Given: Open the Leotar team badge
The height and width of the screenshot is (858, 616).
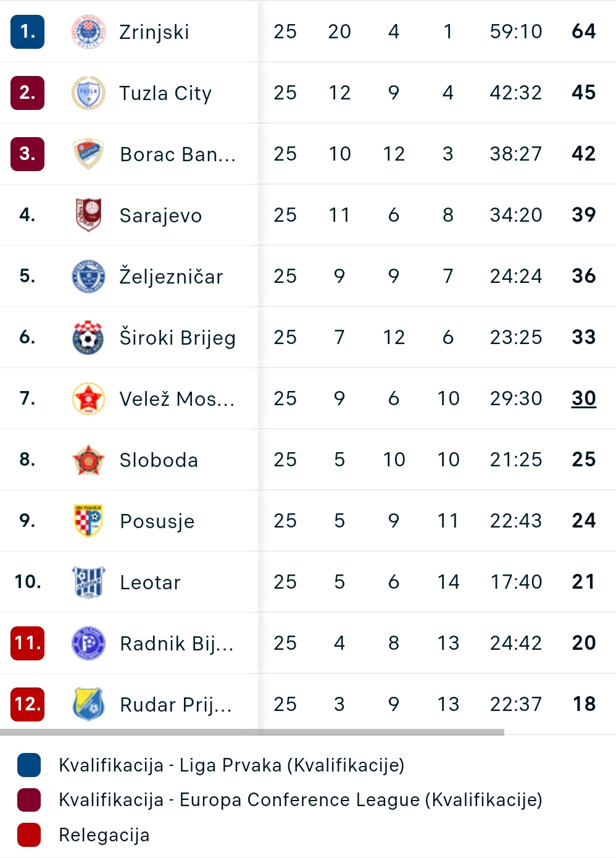Looking at the screenshot, I should tap(88, 582).
